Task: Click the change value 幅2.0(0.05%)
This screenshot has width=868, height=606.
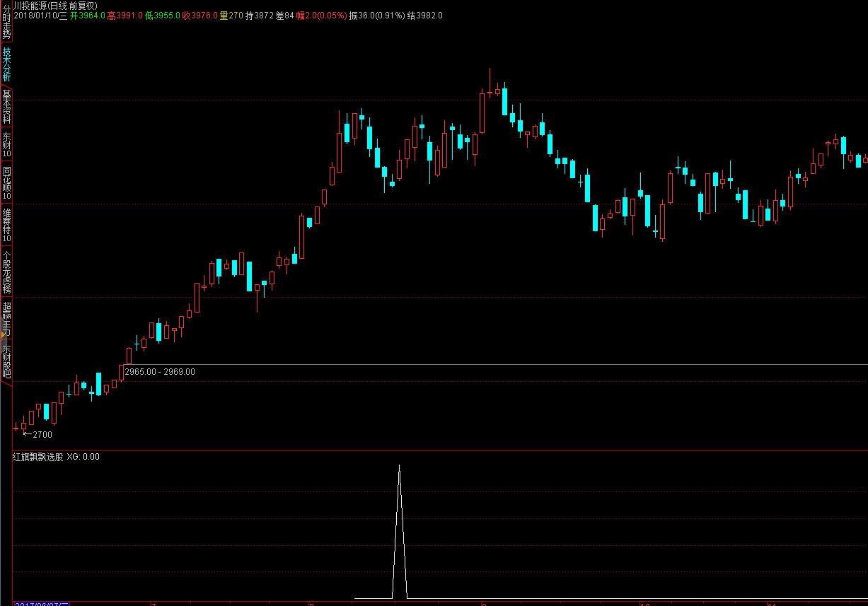Action: coord(321,15)
